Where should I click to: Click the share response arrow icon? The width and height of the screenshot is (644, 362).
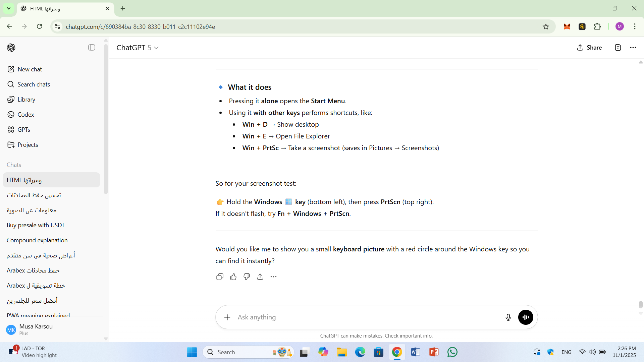260,277
